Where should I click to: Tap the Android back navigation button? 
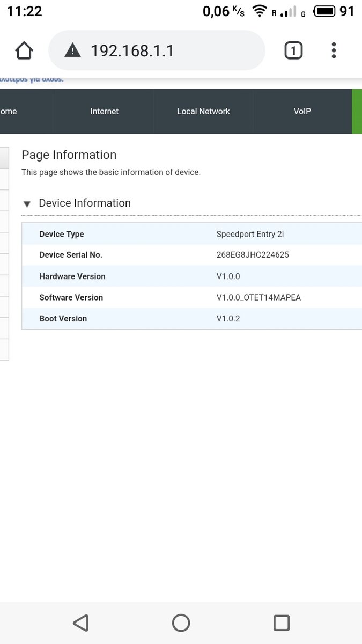(x=80, y=623)
